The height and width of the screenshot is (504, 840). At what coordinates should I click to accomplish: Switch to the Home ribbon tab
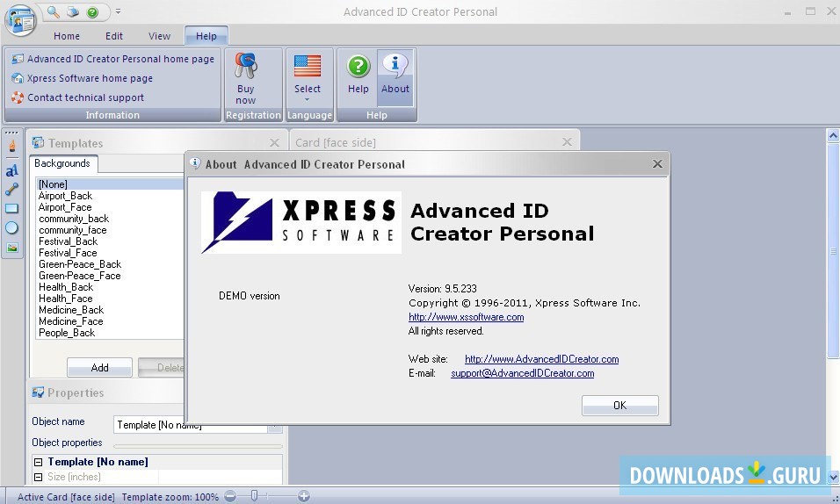coord(67,36)
